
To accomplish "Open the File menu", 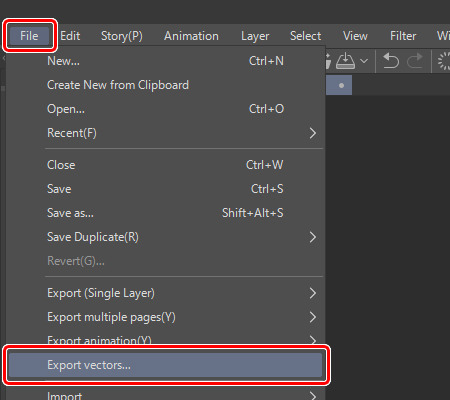I will (x=29, y=36).
